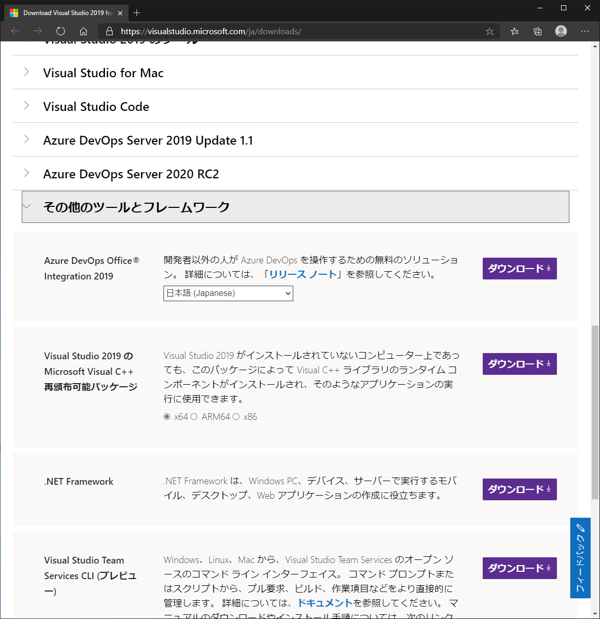Open the リリース ノート link
600x619 pixels.
pyautogui.click(x=302, y=274)
